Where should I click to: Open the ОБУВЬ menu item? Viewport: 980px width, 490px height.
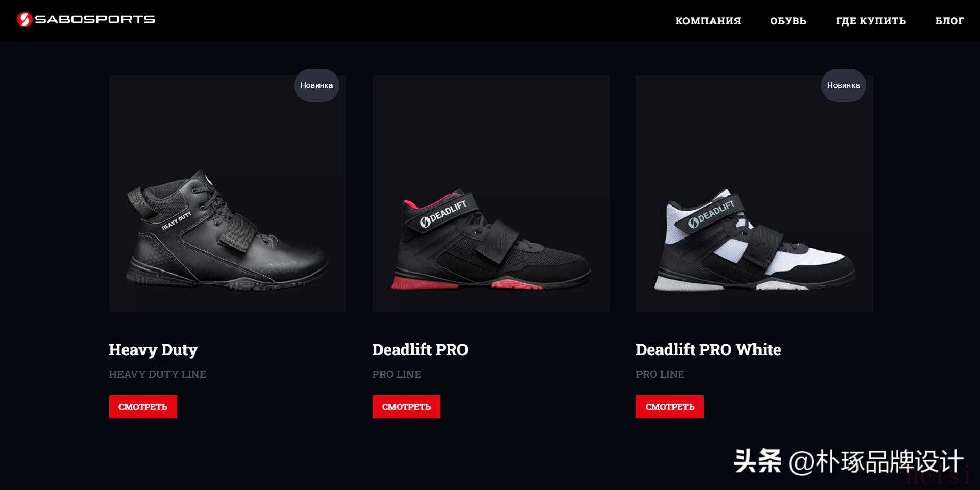point(788,21)
